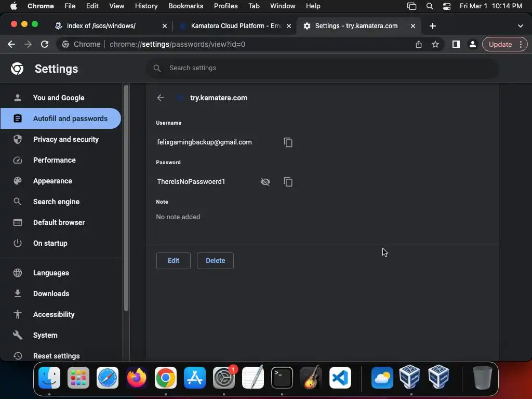
Task: Open the Apple menu
Action: [14, 6]
